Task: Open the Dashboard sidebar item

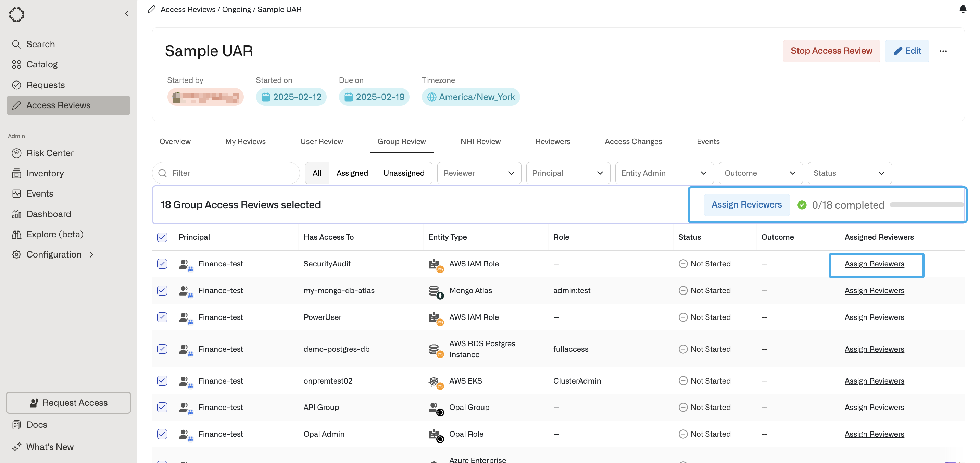Action: click(49, 214)
